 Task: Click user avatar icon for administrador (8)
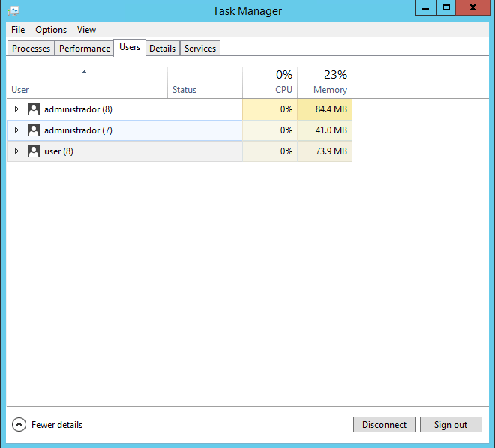[34, 109]
